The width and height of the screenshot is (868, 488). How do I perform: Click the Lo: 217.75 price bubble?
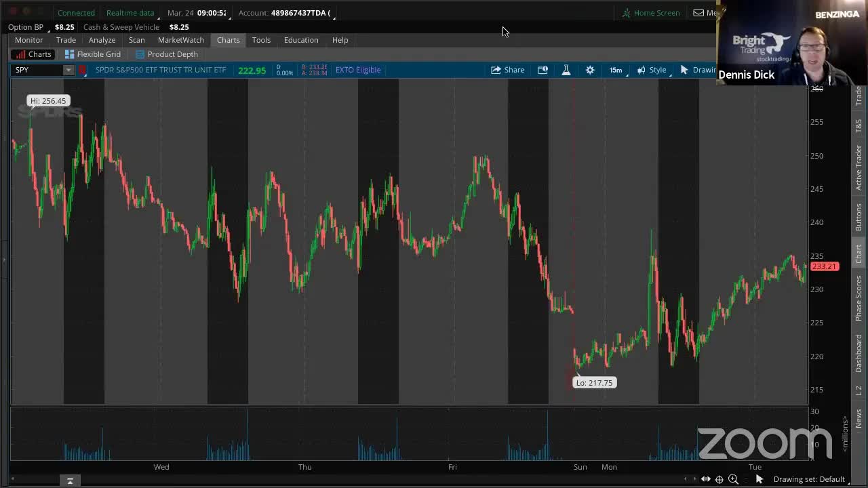click(594, 383)
